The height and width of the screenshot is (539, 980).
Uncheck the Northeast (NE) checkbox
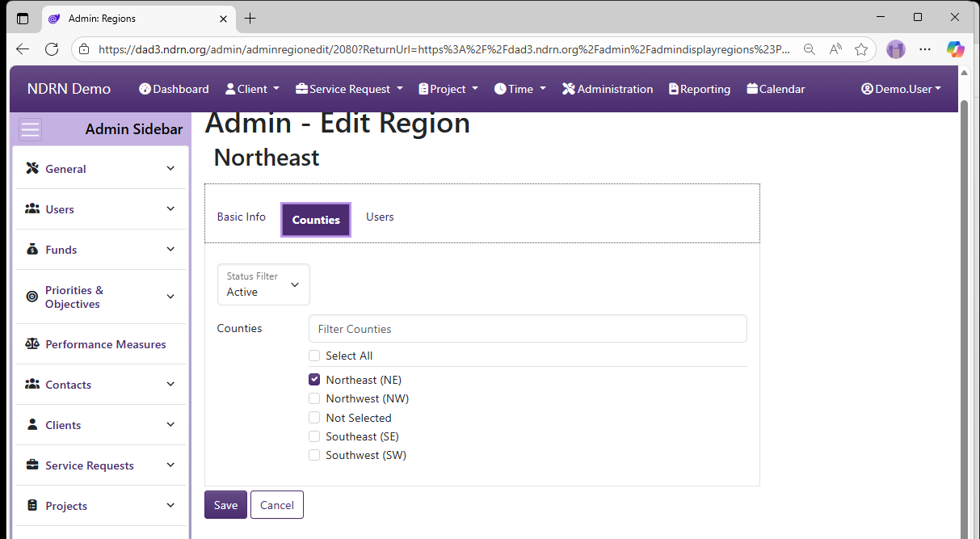314,380
